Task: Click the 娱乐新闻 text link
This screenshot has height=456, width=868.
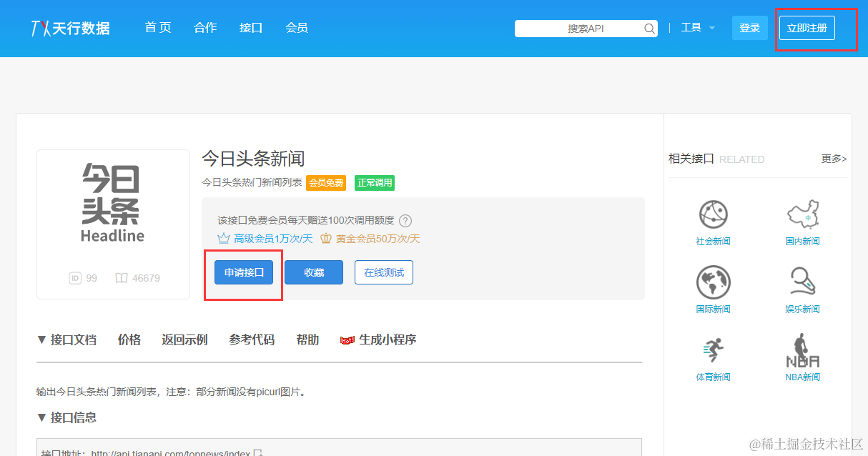Action: (802, 309)
